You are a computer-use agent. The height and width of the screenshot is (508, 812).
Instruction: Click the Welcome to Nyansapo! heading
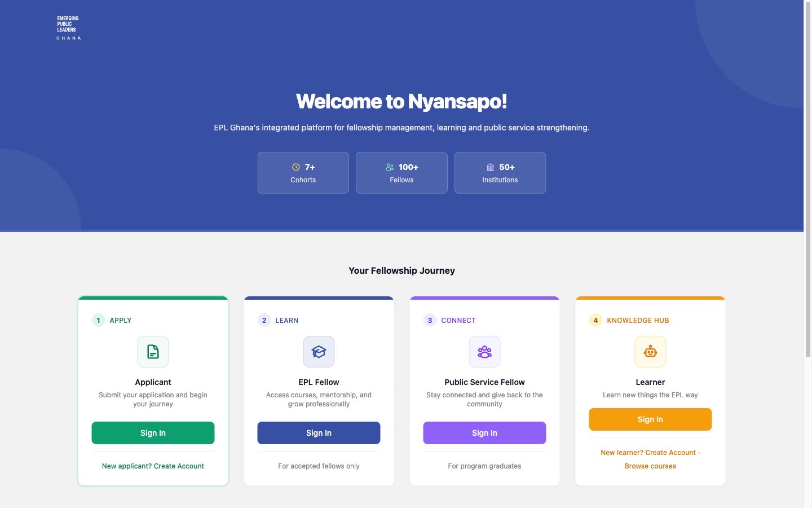click(x=401, y=102)
